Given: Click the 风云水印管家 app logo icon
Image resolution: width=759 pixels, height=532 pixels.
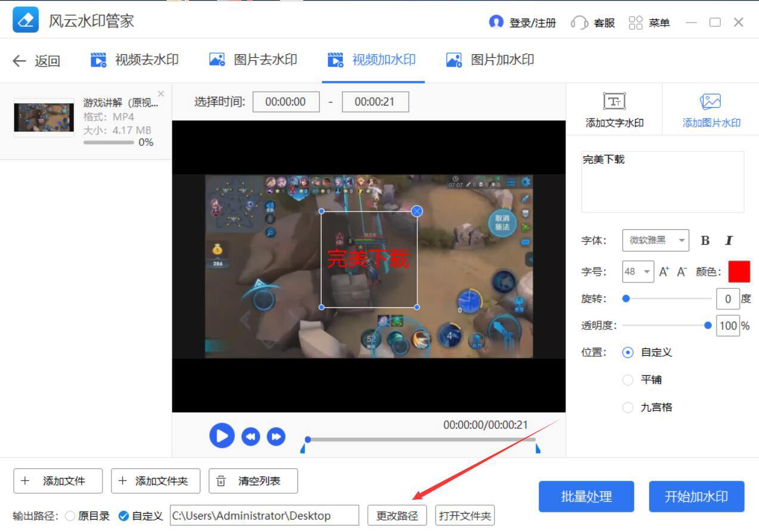Looking at the screenshot, I should click(x=25, y=20).
